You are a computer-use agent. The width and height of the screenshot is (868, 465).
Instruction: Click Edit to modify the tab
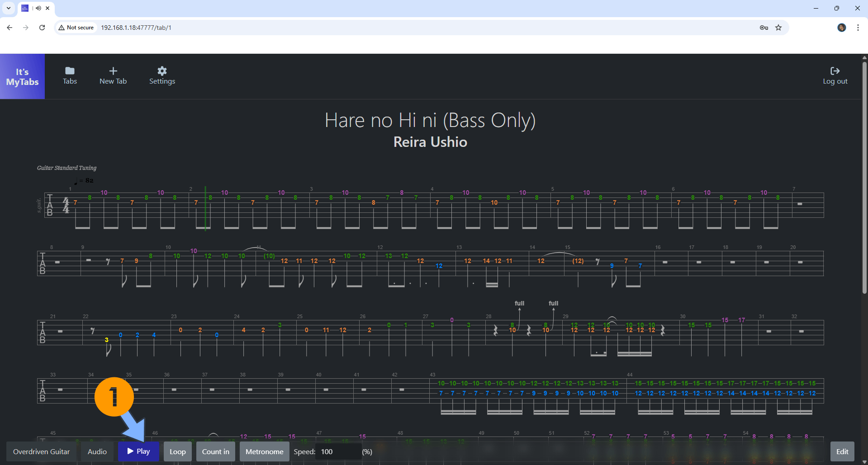tap(842, 451)
